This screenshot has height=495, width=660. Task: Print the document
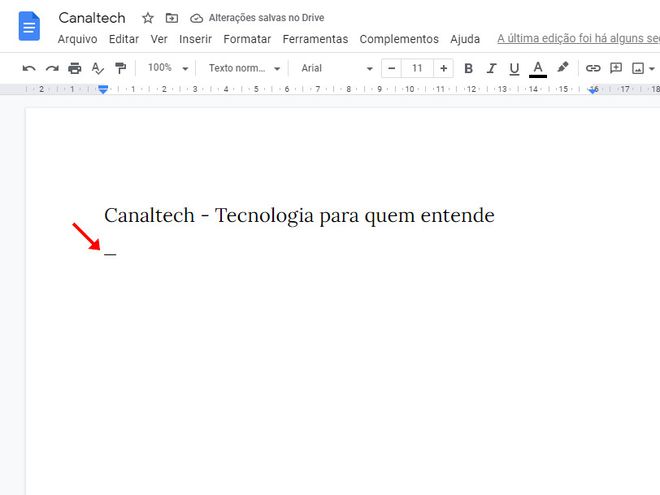tap(75, 68)
